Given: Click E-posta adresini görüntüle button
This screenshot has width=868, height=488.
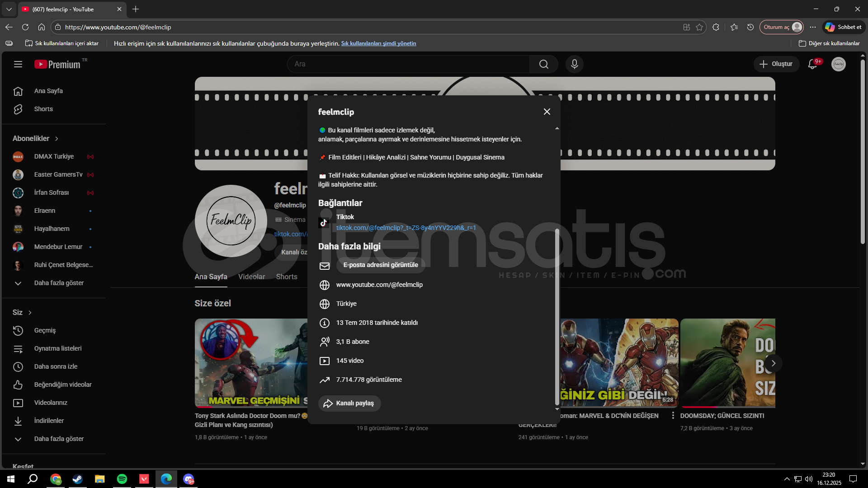Looking at the screenshot, I should (x=380, y=265).
